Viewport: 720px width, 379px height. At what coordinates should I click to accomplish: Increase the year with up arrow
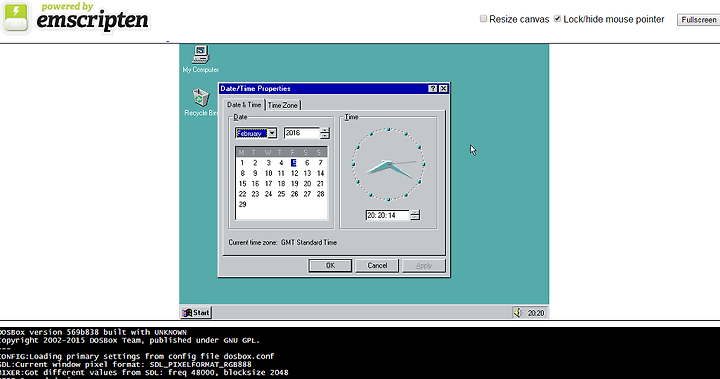[325, 130]
